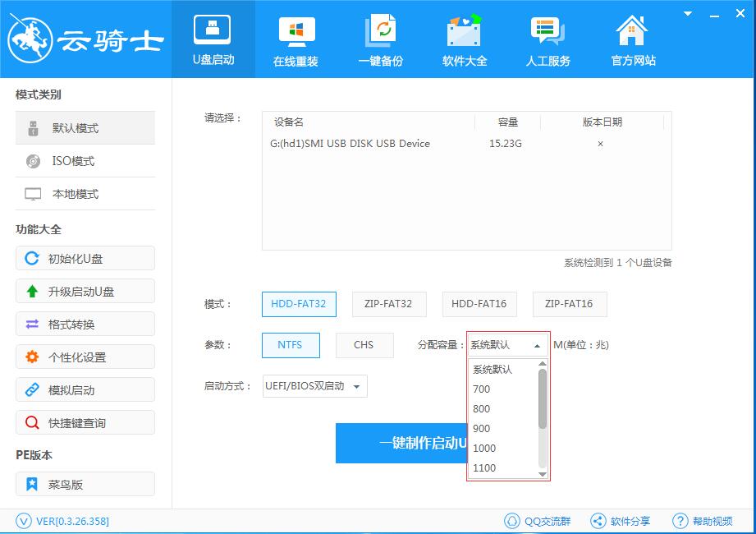Viewport: 756px width, 534px height.
Task: Select ZIP-FAT32 mode
Action: coord(389,304)
